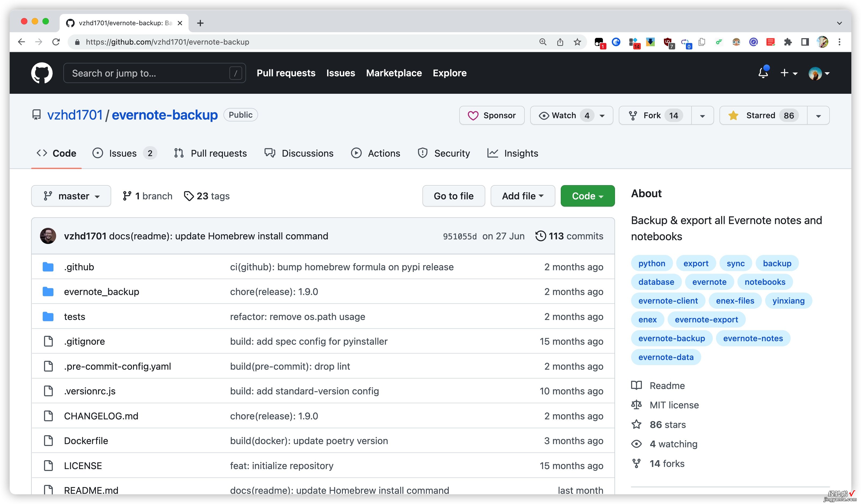Open the evernote_backup folder
The height and width of the screenshot is (504, 861).
101,291
